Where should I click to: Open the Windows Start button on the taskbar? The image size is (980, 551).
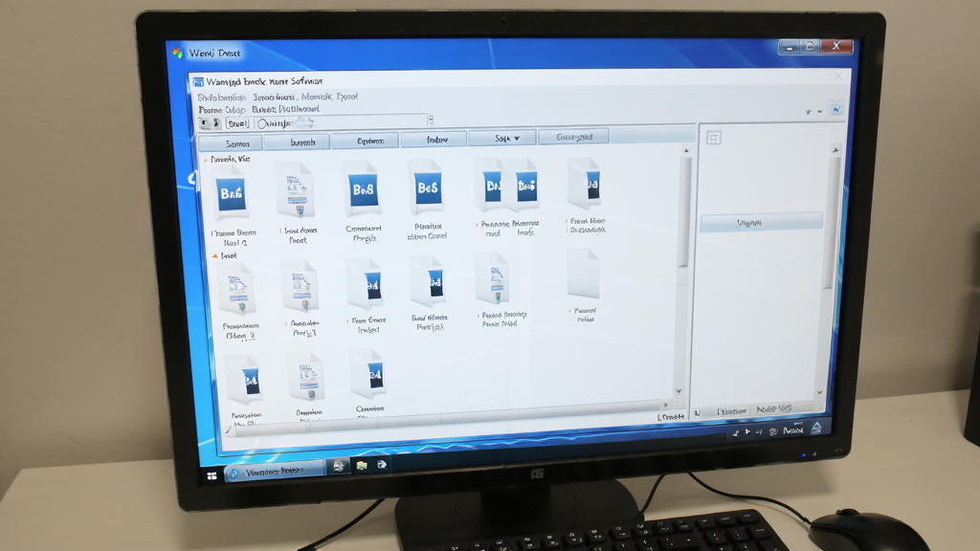212,476
